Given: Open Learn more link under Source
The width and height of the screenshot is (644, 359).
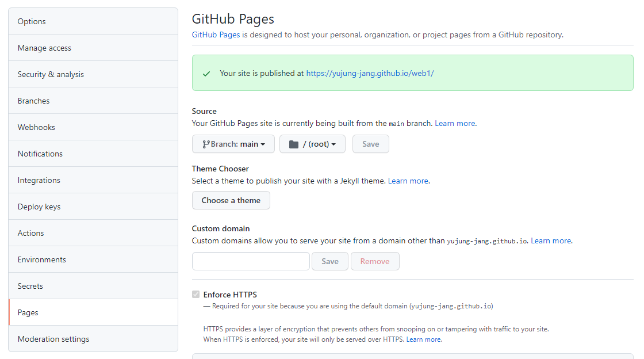Looking at the screenshot, I should [455, 123].
